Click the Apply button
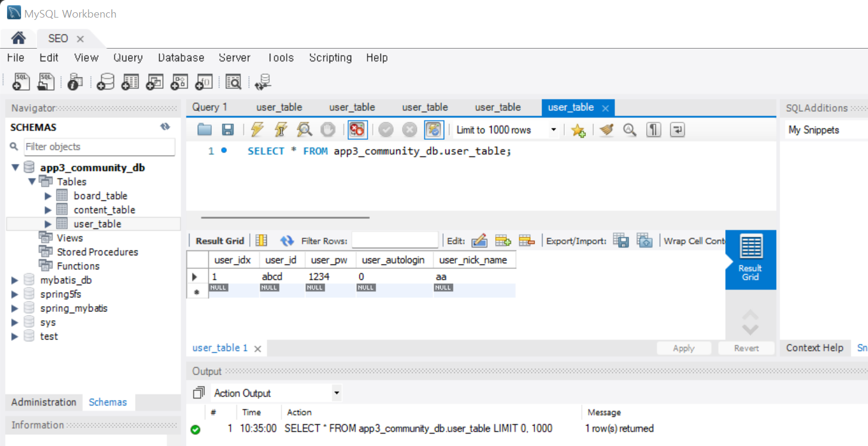Image resolution: width=868 pixels, height=446 pixels. pyautogui.click(x=684, y=348)
